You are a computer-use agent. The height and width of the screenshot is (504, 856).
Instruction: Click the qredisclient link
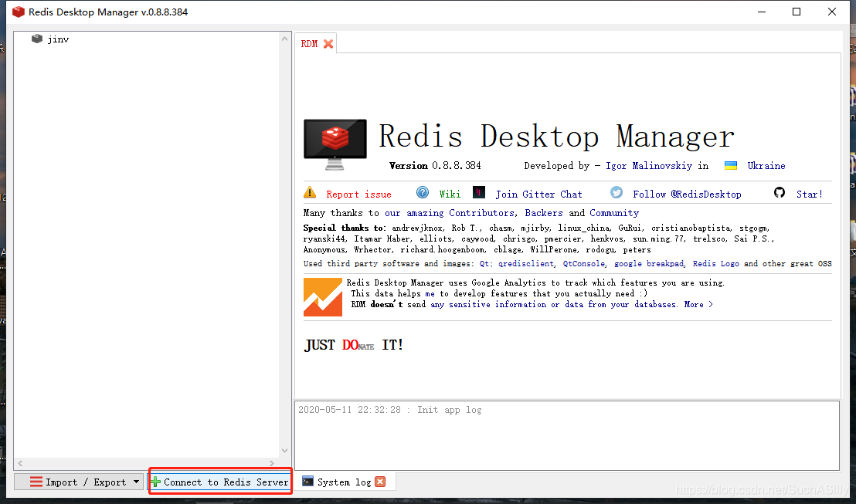coord(526,263)
